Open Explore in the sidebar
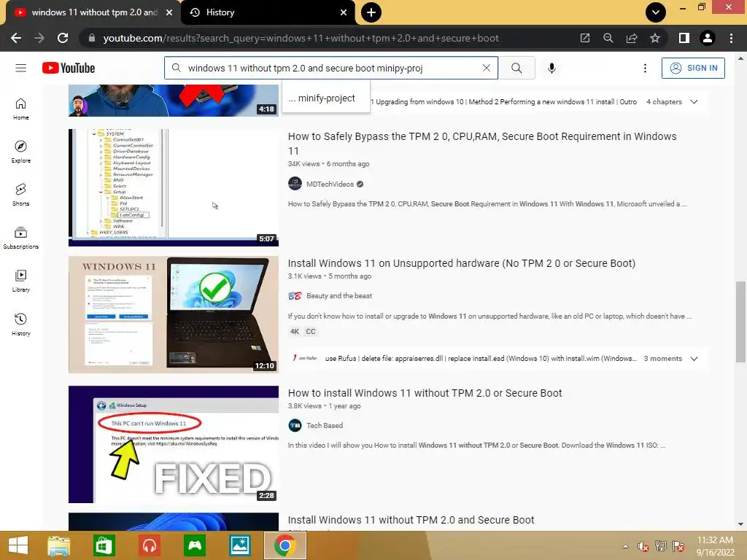Screen dimensions: 747x560 (20, 152)
